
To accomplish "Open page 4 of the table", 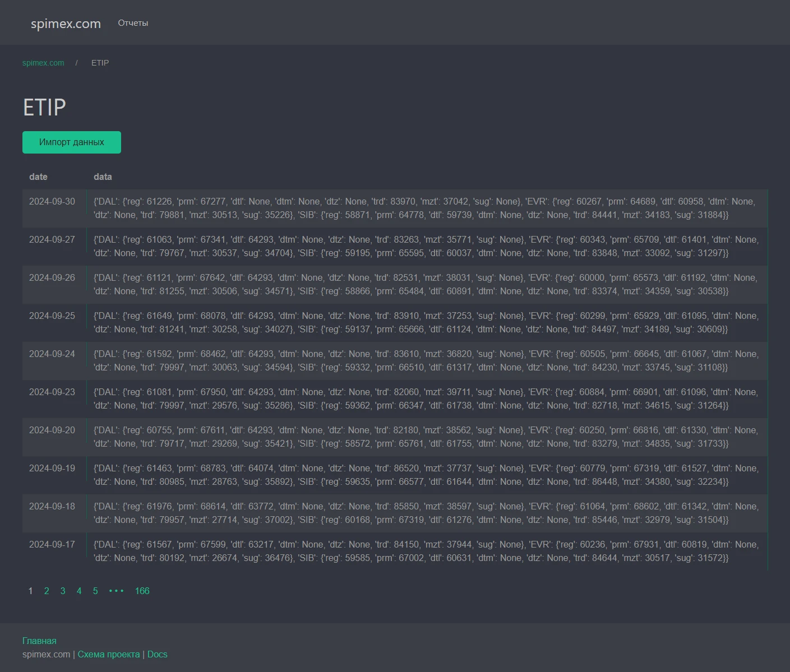I will [x=79, y=591].
